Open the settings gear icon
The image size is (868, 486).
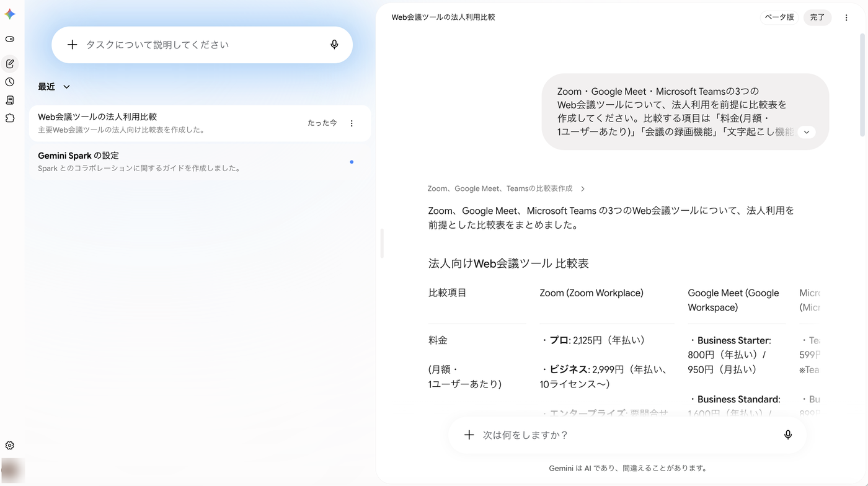pyautogui.click(x=10, y=446)
